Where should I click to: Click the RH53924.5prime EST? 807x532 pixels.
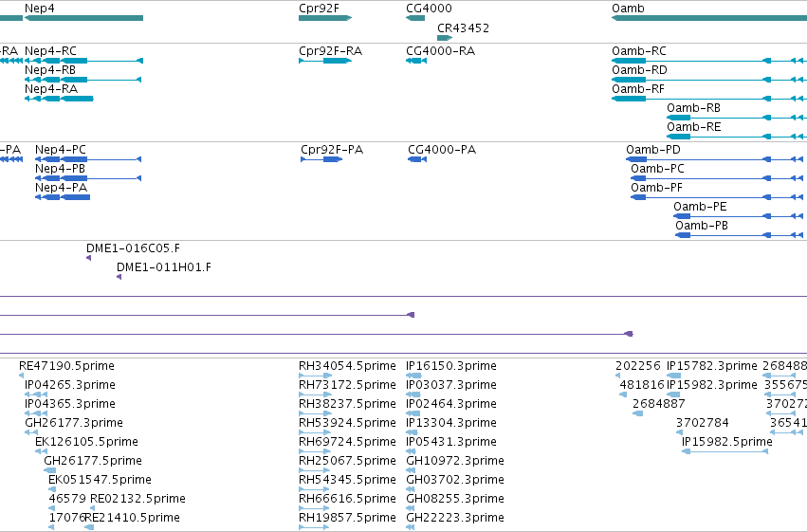click(x=315, y=432)
